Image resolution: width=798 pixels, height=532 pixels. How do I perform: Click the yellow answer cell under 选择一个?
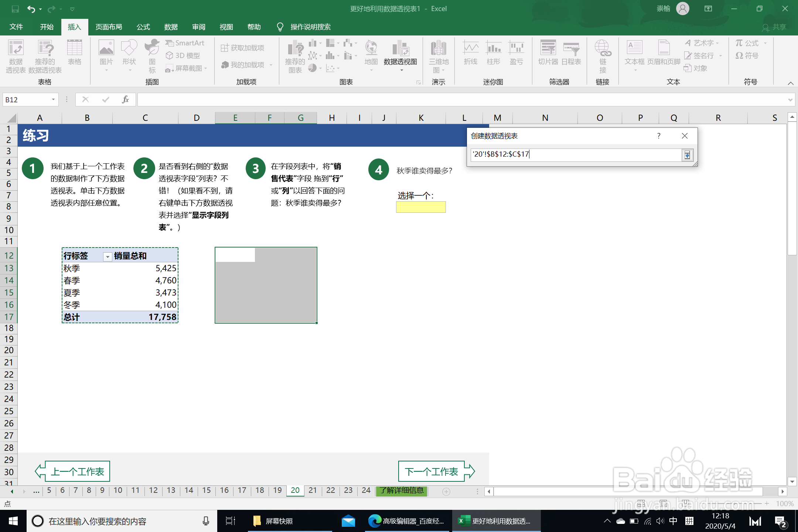421,207
